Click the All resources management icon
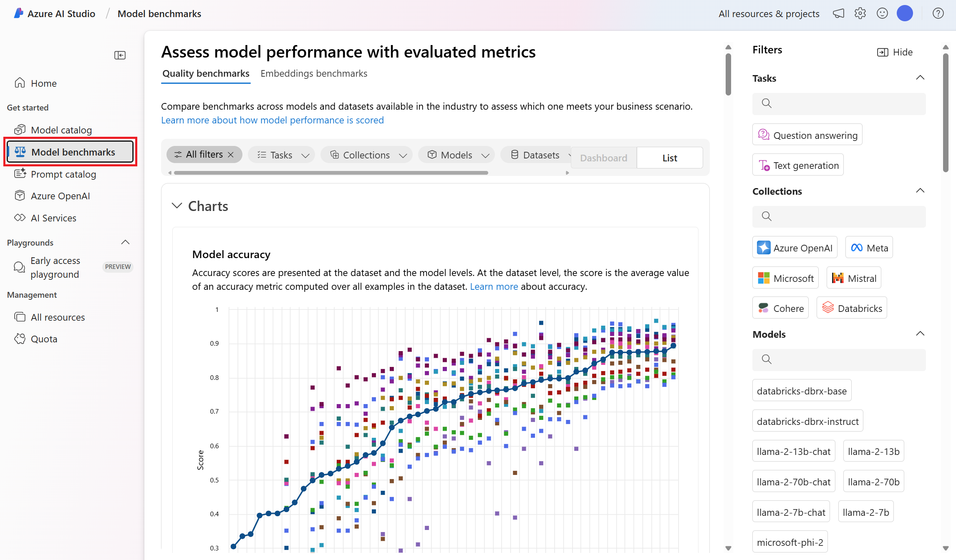 (x=20, y=316)
